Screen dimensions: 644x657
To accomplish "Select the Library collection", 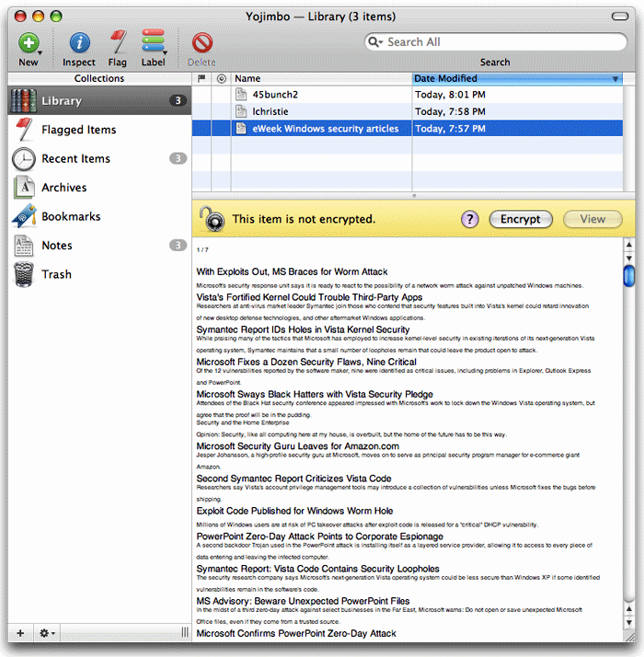I will (99, 100).
